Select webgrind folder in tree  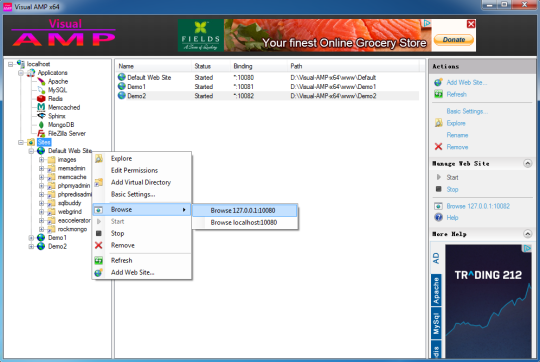[70, 211]
